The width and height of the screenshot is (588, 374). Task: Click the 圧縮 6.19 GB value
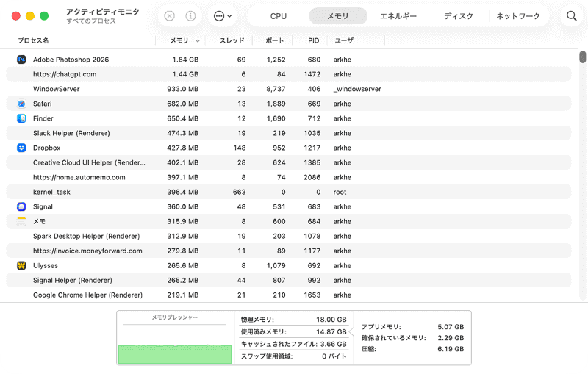click(451, 349)
